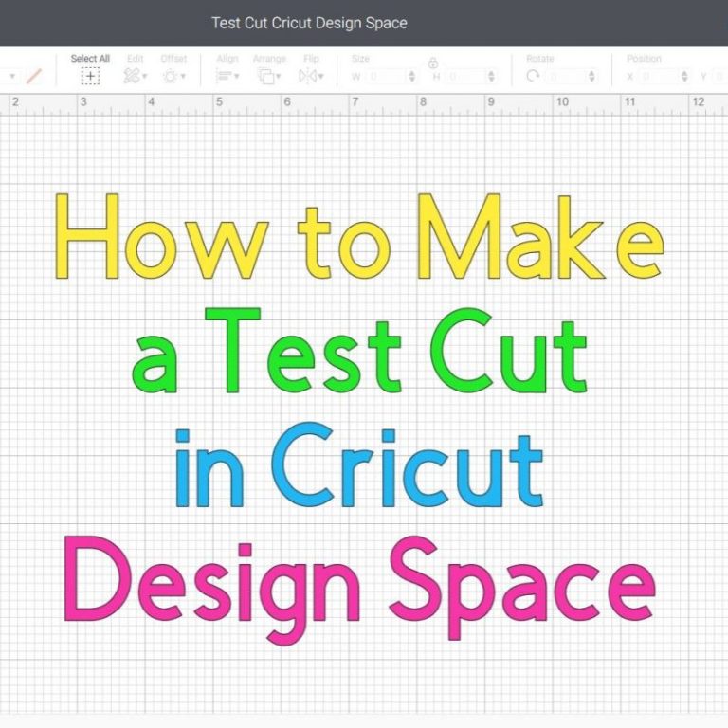Select the yellow "How to Make" text

(x=358, y=236)
